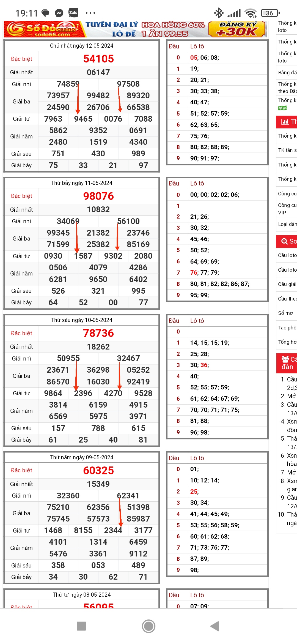The height and width of the screenshot is (644, 297).
Task: Tap the green NEW badge in sidebar
Action: (282, 108)
